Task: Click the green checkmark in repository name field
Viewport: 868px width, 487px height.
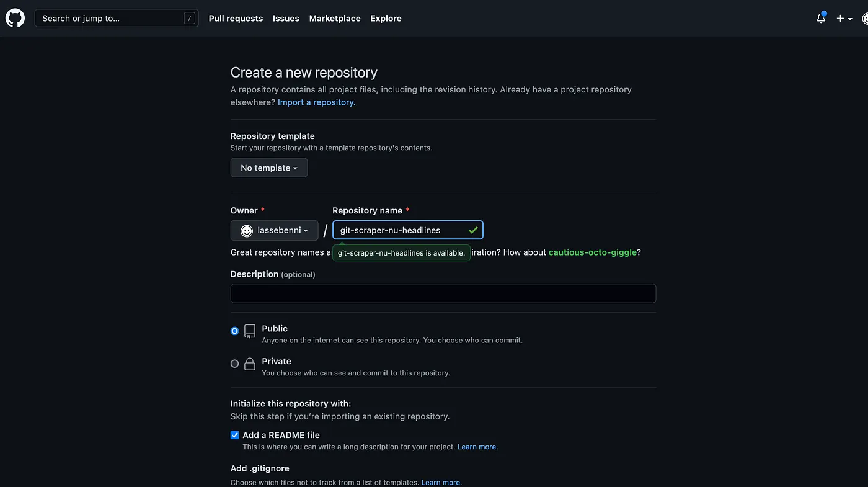Action: [x=473, y=230]
